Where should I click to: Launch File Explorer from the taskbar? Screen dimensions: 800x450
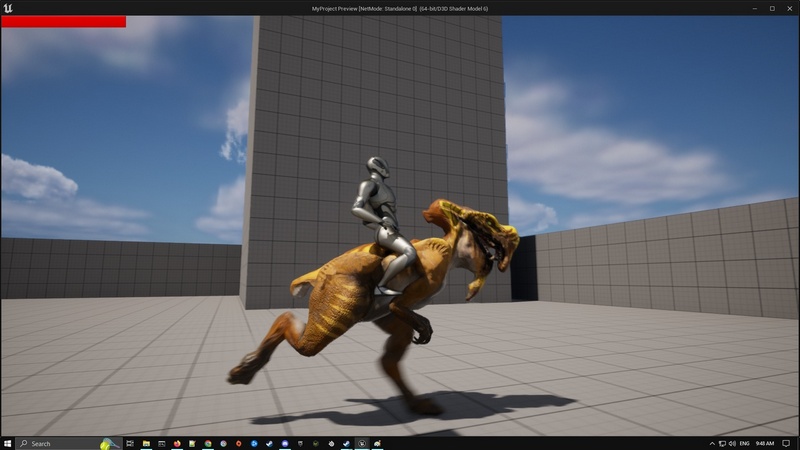pos(146,443)
